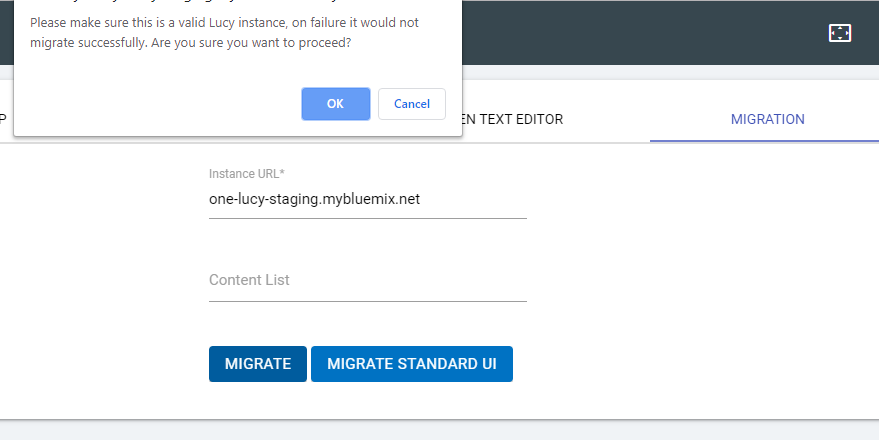Select the partially hidden tab at left edge

tap(4, 119)
